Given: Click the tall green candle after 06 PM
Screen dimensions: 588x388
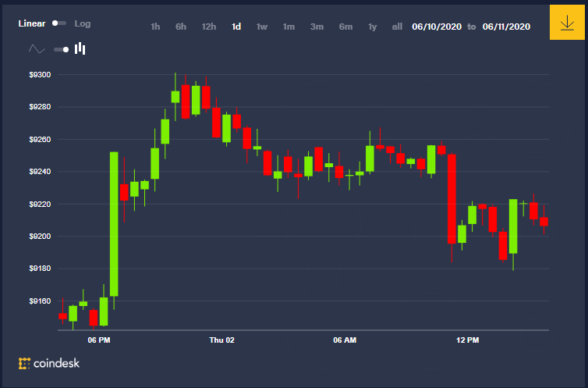Looking at the screenshot, I should pyautogui.click(x=114, y=224).
